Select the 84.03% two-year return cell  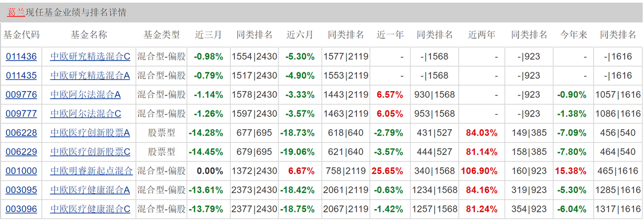[x=481, y=133]
